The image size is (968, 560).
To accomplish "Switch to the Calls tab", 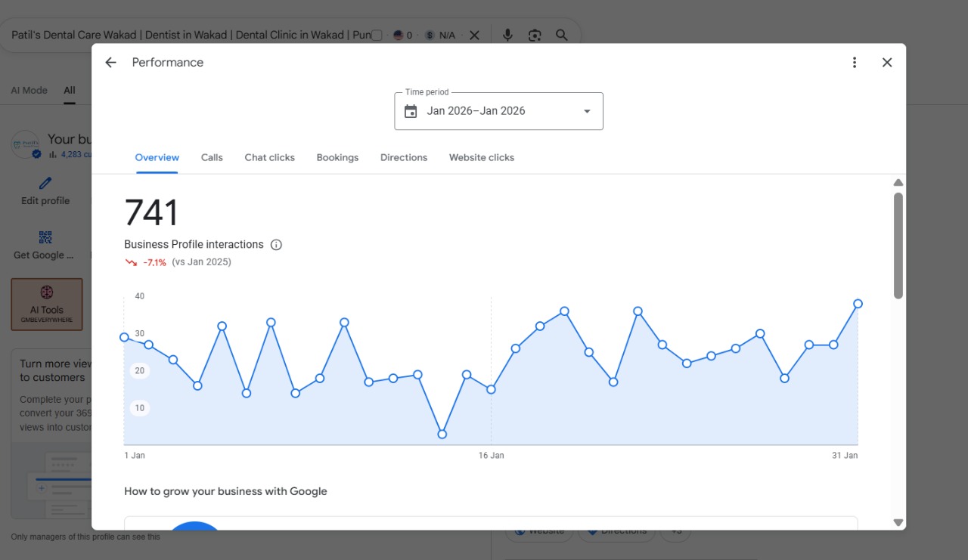I will pos(212,158).
